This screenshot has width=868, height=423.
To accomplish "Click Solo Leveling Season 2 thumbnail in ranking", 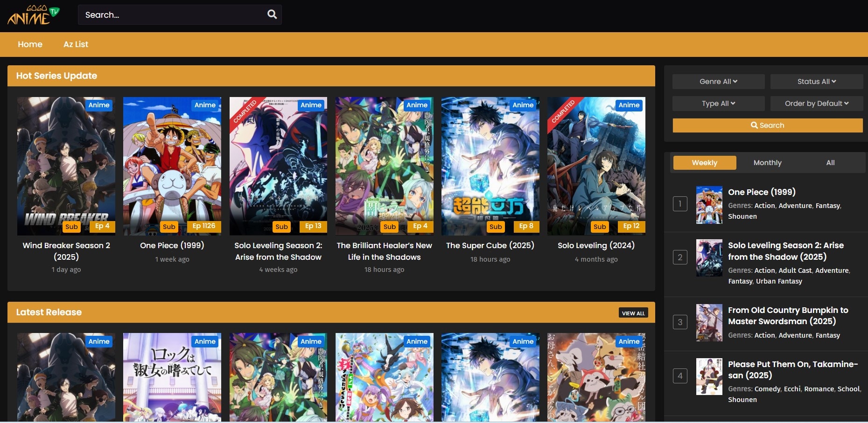I will [x=709, y=258].
